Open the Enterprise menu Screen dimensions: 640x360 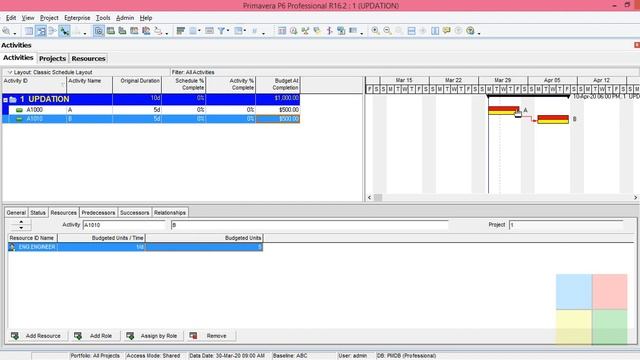(x=77, y=18)
